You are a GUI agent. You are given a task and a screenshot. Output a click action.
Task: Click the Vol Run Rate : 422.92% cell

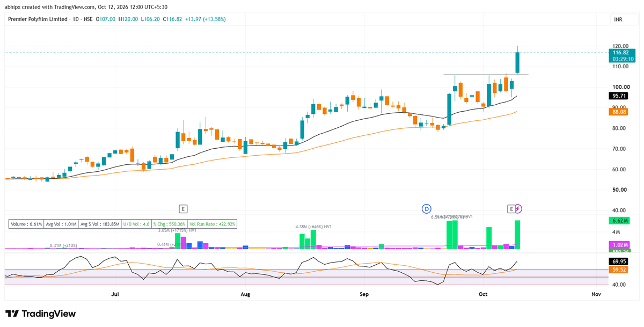(x=212, y=224)
